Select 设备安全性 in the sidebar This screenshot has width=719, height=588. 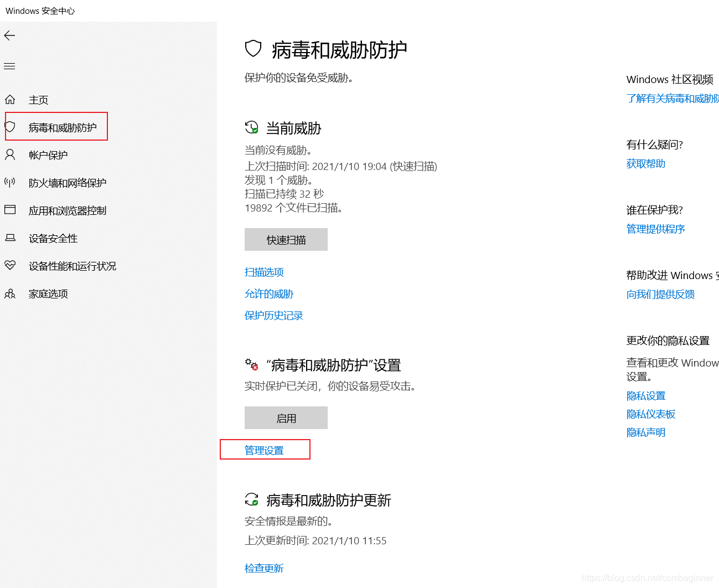(53, 238)
